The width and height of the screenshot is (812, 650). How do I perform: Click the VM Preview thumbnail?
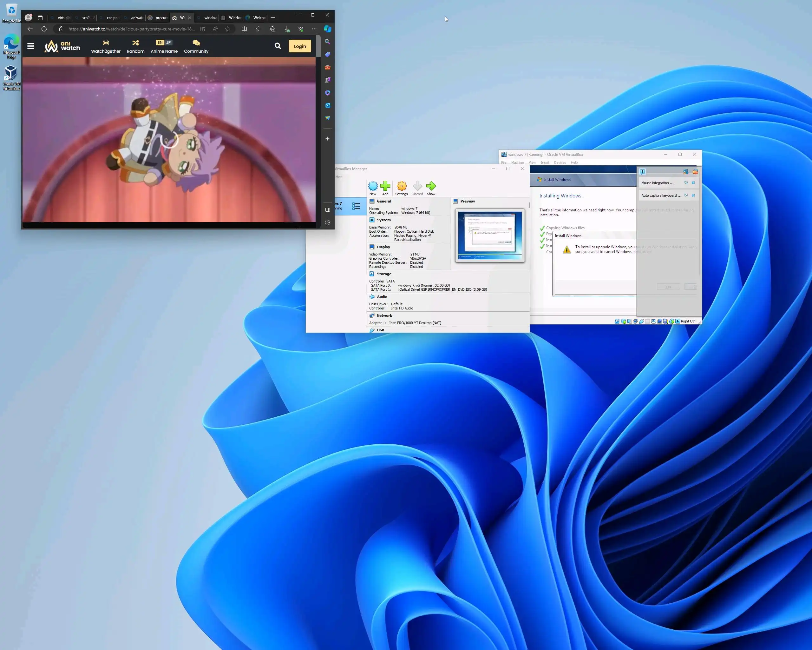click(x=490, y=235)
